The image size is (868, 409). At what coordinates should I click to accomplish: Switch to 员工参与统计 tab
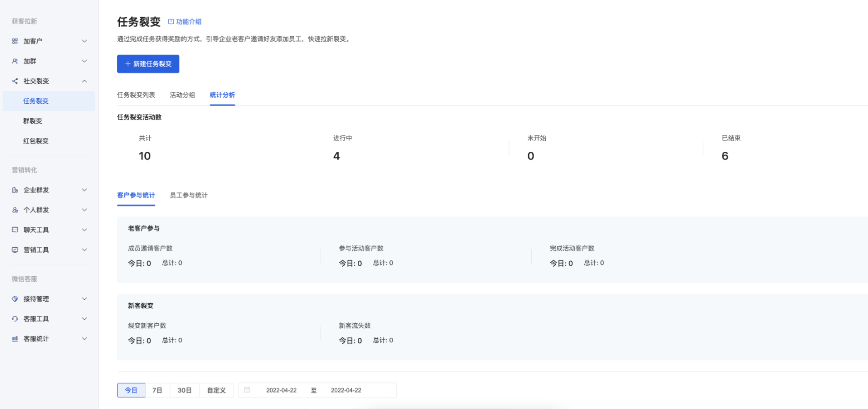pyautogui.click(x=189, y=195)
